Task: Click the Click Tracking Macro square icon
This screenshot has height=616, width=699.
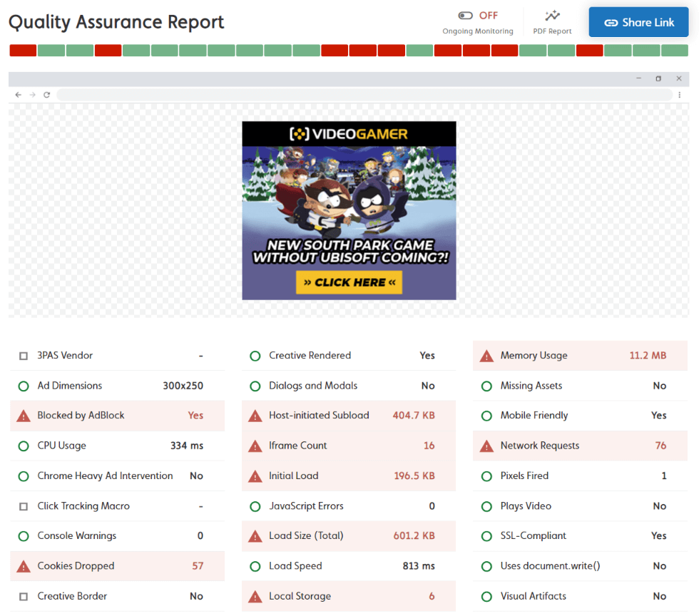Action: (x=24, y=506)
